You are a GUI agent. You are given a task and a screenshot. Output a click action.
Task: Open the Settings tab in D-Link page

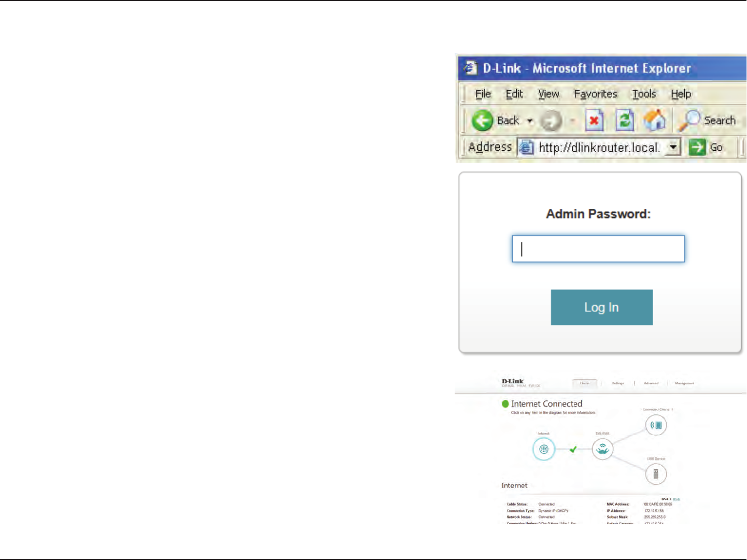pyautogui.click(x=618, y=383)
